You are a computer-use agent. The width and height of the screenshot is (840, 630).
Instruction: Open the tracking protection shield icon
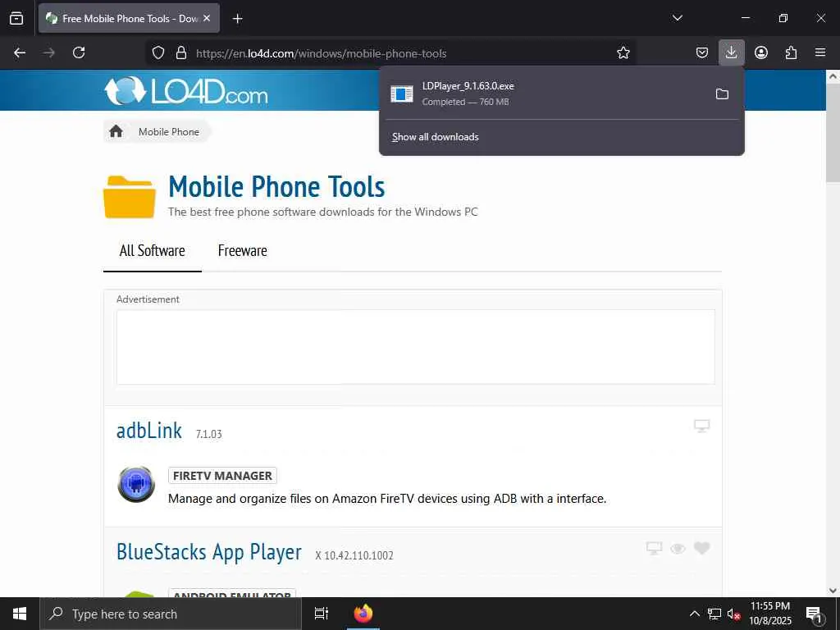pyautogui.click(x=158, y=52)
